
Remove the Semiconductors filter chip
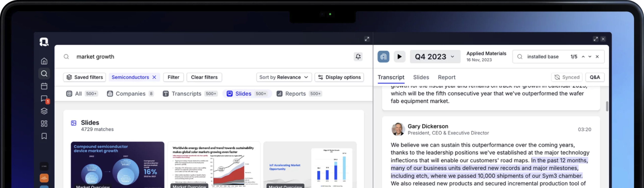154,77
